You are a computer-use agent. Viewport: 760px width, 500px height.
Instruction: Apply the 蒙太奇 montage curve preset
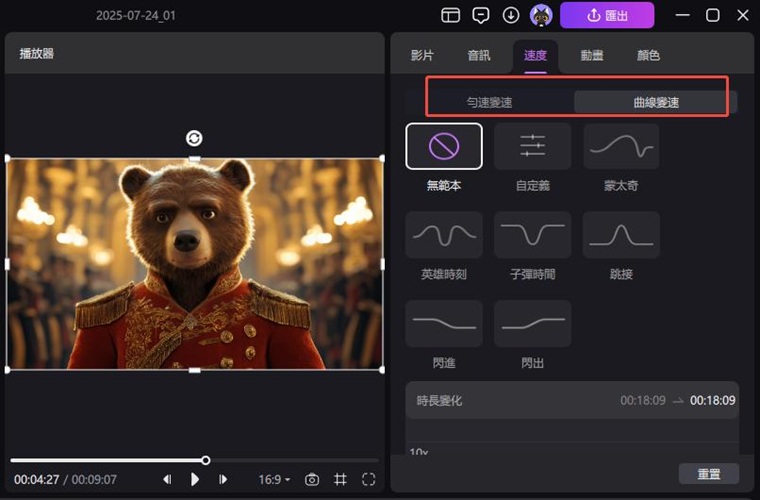coord(621,146)
